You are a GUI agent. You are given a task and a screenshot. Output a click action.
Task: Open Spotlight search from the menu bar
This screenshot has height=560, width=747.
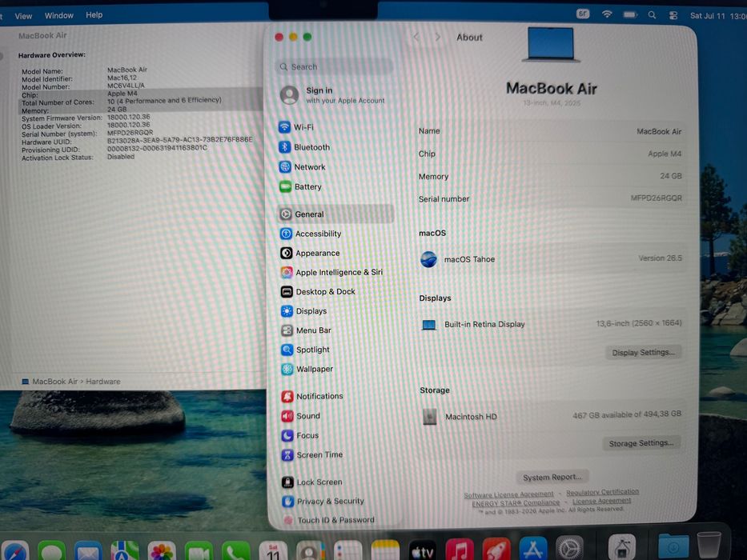tap(652, 15)
